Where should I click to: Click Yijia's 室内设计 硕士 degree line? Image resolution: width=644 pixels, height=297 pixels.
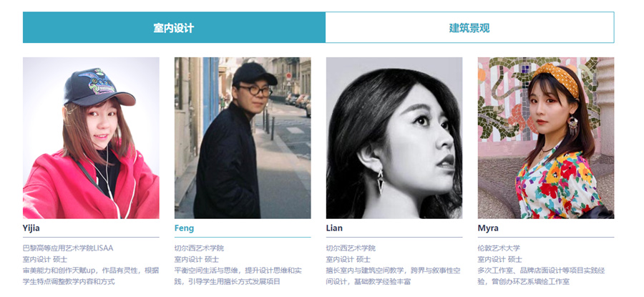(x=45, y=259)
